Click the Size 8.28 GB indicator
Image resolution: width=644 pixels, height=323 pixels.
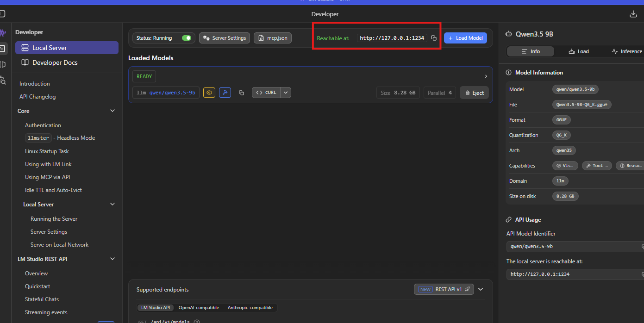coord(398,93)
